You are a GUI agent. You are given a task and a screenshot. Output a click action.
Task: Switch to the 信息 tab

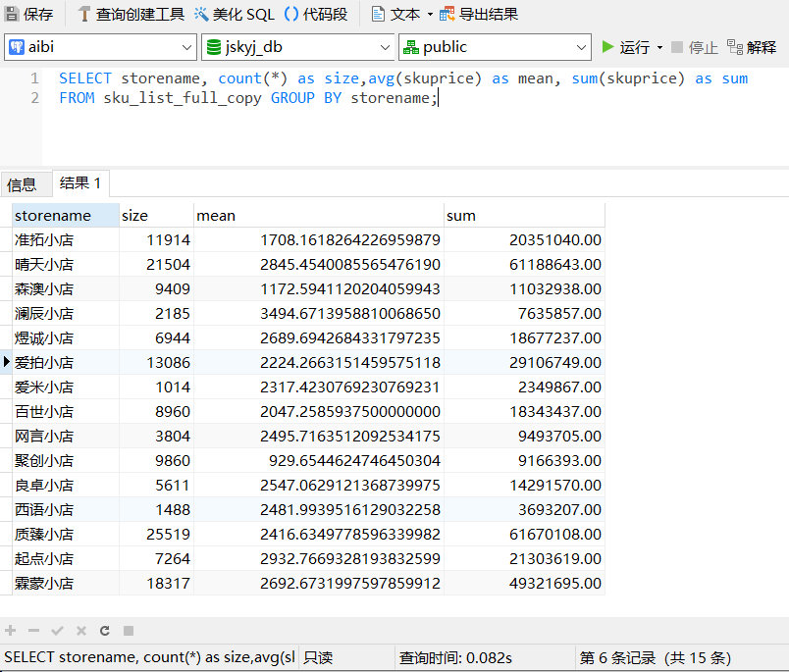(x=22, y=183)
